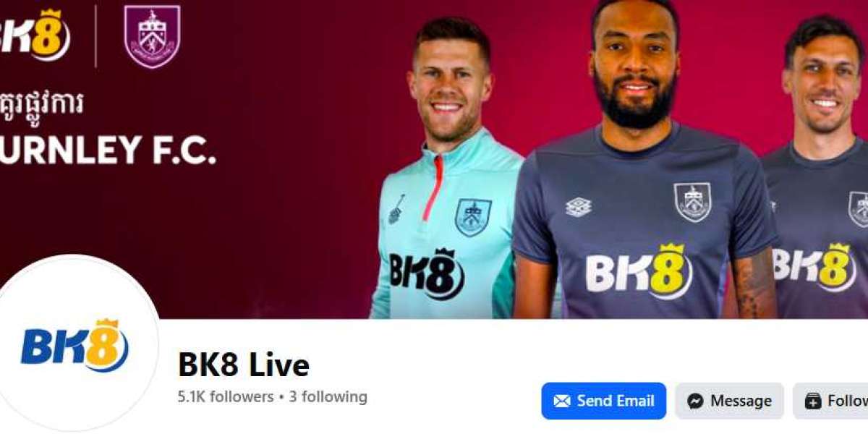868x434 pixels.
Task: Click the BURNLEY F.C. text on cover
Action: (108, 150)
